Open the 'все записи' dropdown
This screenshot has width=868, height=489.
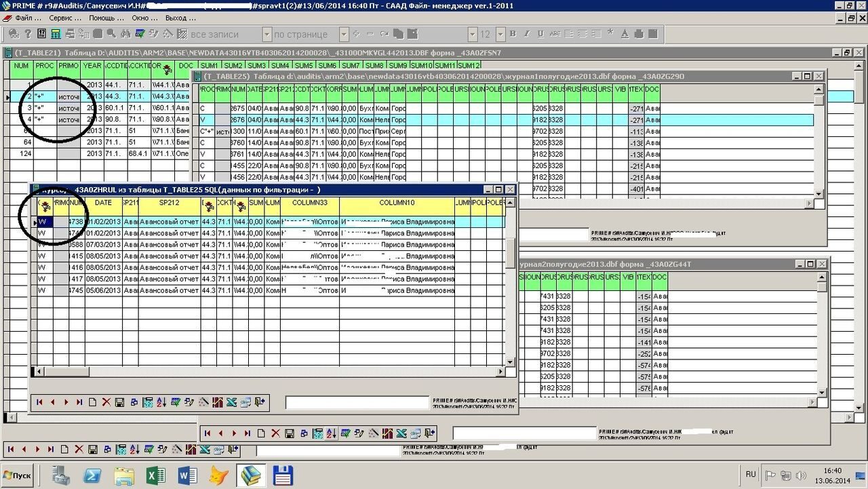tap(267, 34)
